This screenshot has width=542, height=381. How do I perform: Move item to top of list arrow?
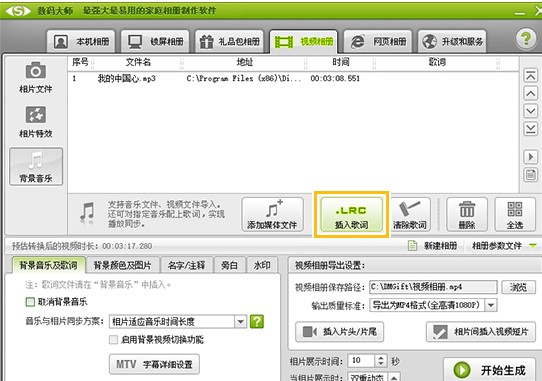click(531, 75)
